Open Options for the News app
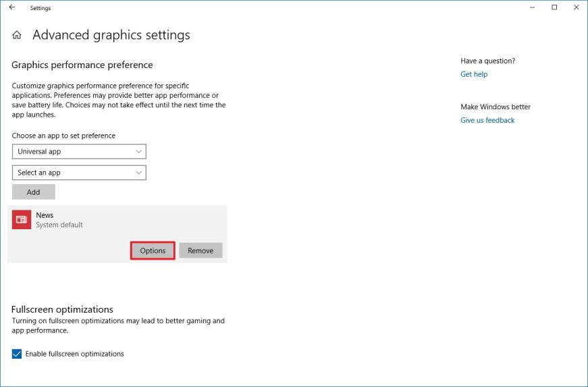 tap(153, 251)
